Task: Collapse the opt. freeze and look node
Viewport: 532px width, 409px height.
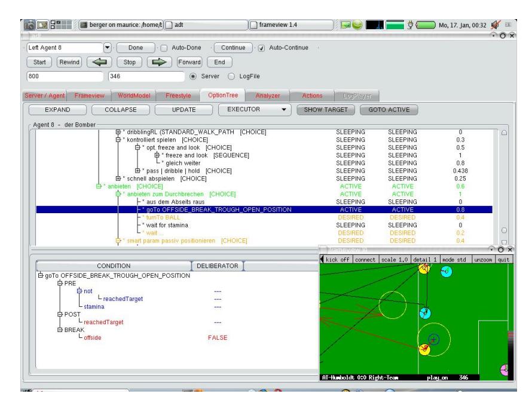Action: tap(137, 147)
